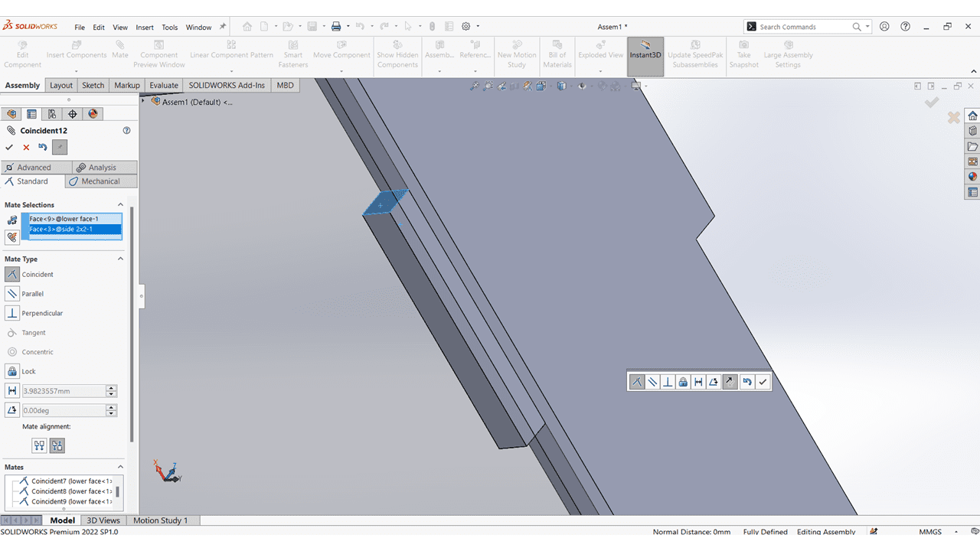Switch to the Mechanical mates tab
Image resolution: width=980 pixels, height=551 pixels.
pos(101,181)
